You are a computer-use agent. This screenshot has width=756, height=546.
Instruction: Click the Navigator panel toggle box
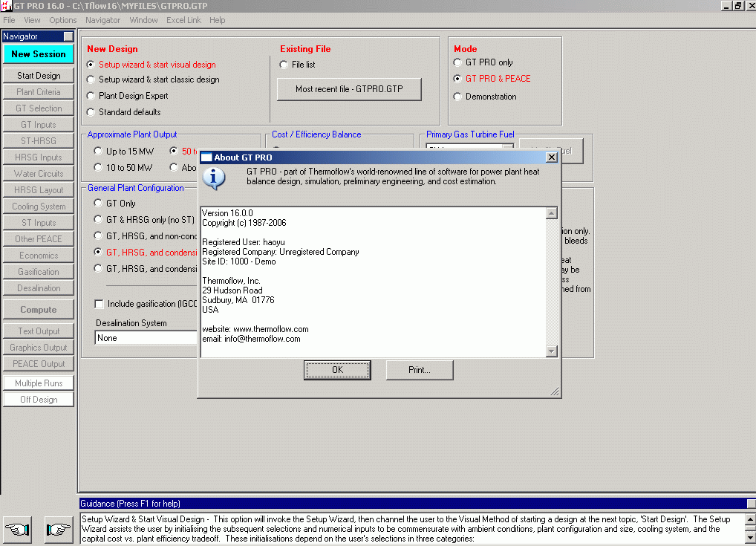[68, 36]
